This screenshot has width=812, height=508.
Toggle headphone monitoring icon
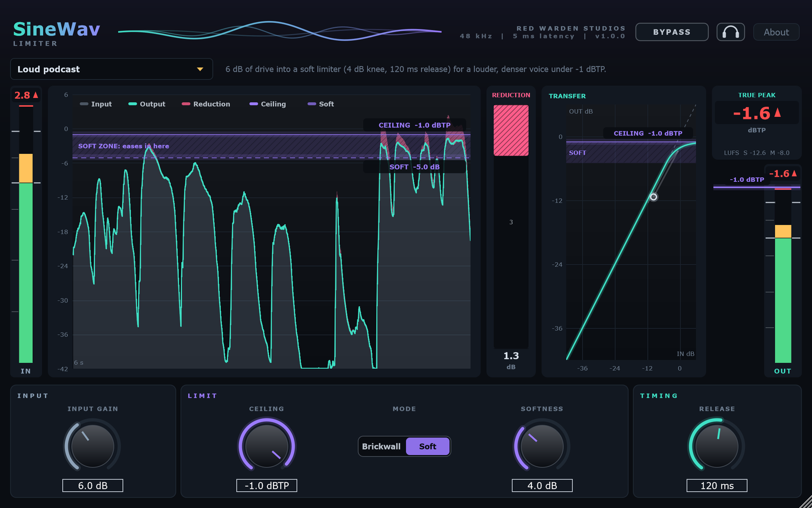[730, 32]
